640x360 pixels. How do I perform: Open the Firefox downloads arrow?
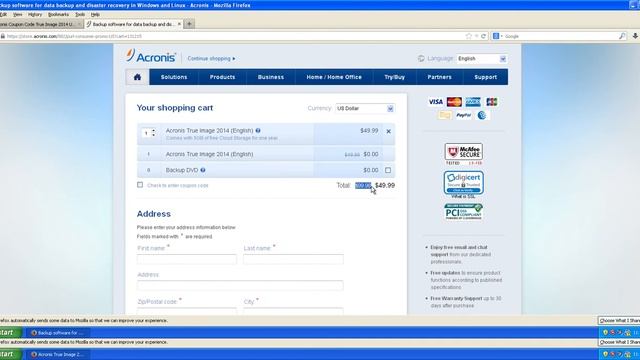635,36
